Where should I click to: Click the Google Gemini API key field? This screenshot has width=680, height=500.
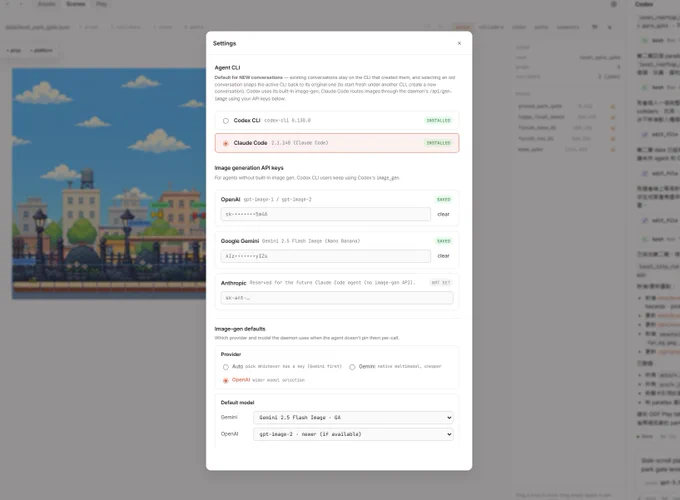pyautogui.click(x=325, y=256)
